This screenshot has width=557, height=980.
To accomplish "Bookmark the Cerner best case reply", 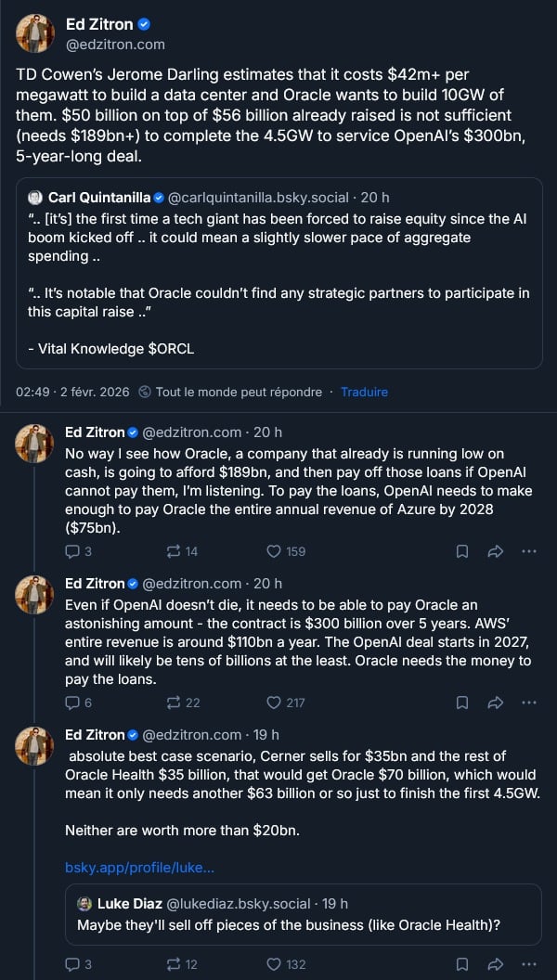I will pyautogui.click(x=461, y=964).
